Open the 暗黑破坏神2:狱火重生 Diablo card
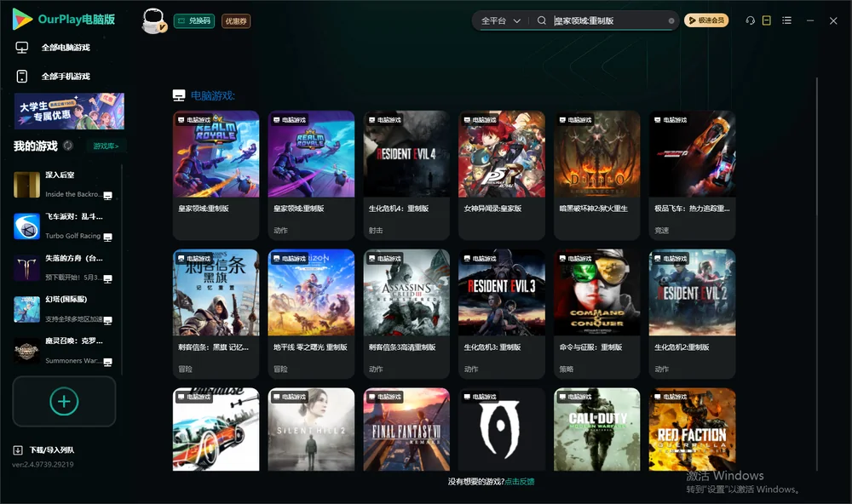 click(597, 175)
